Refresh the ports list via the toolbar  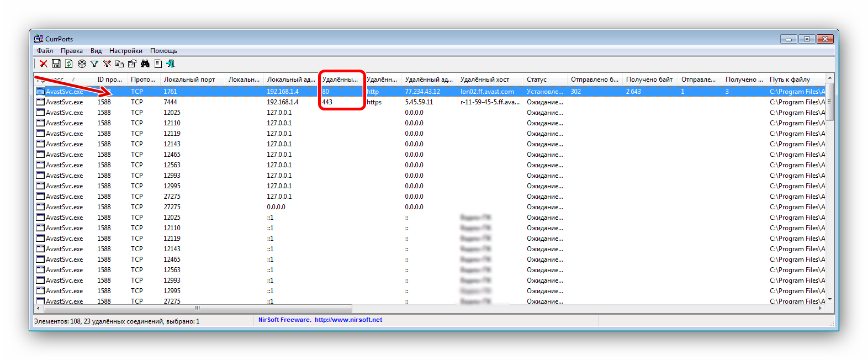click(69, 63)
